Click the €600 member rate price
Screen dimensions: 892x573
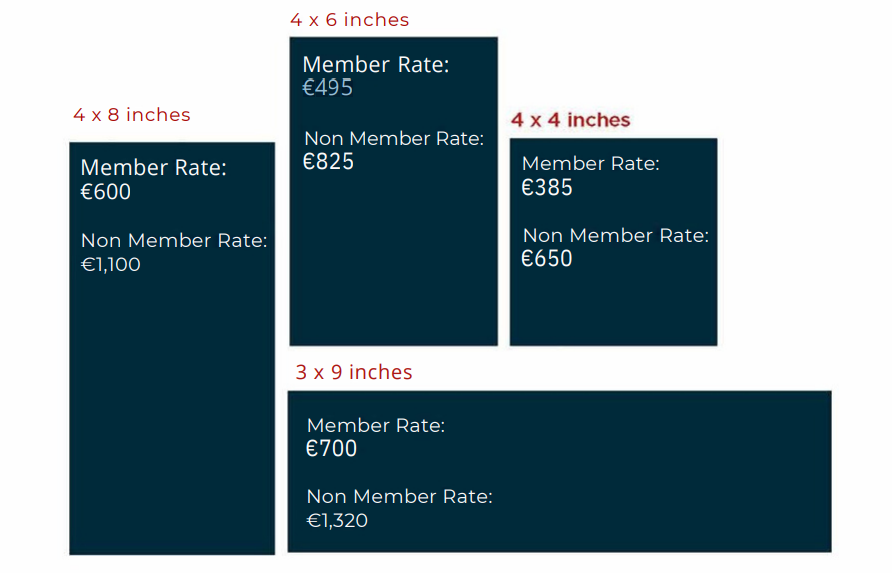pos(106,192)
